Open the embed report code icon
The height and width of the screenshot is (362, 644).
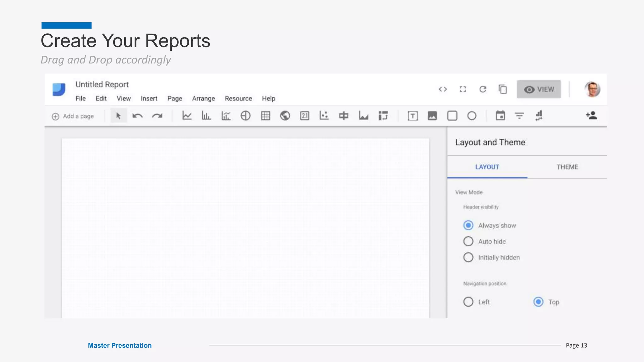443,89
